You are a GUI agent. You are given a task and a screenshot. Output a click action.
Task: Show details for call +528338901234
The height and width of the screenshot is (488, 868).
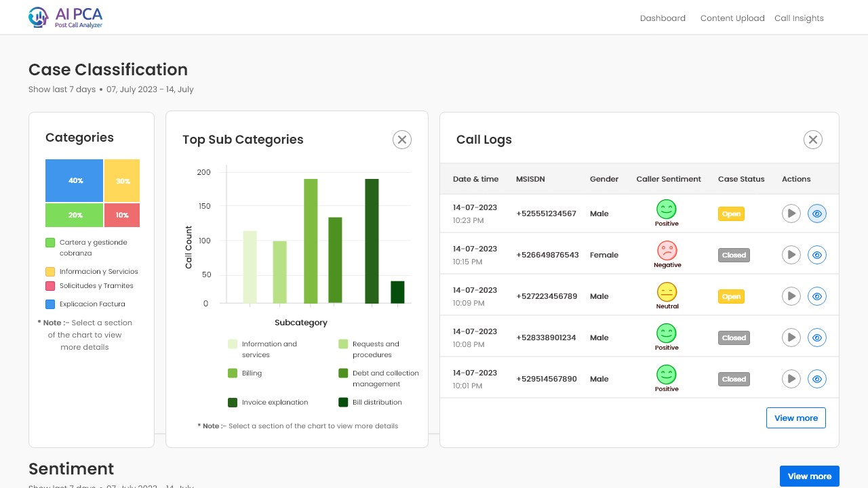817,338
